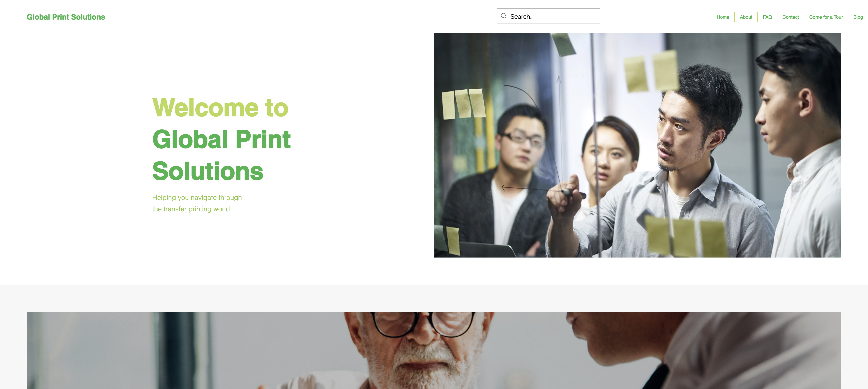Image resolution: width=868 pixels, height=389 pixels.
Task: Click the Welcome to heading text
Action: [220, 108]
